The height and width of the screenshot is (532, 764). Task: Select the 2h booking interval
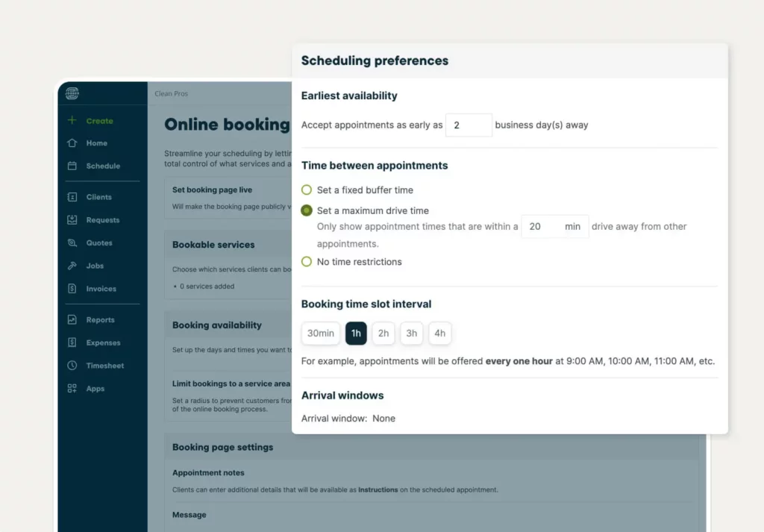pyautogui.click(x=383, y=334)
